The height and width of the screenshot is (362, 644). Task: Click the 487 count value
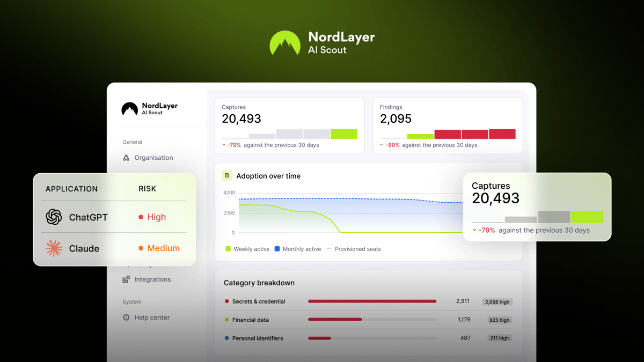(x=465, y=338)
